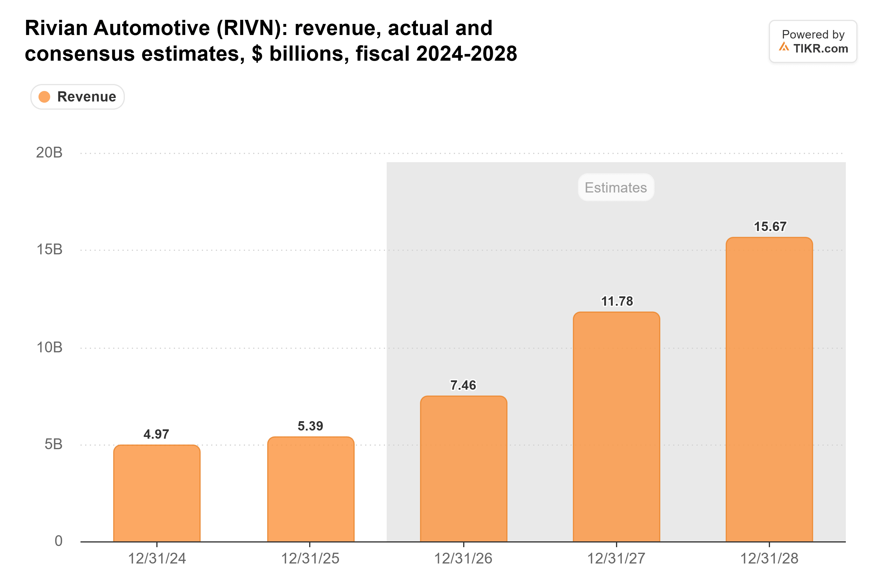Click the 15B y-axis label
This screenshot has height=588, width=882.
[49, 250]
